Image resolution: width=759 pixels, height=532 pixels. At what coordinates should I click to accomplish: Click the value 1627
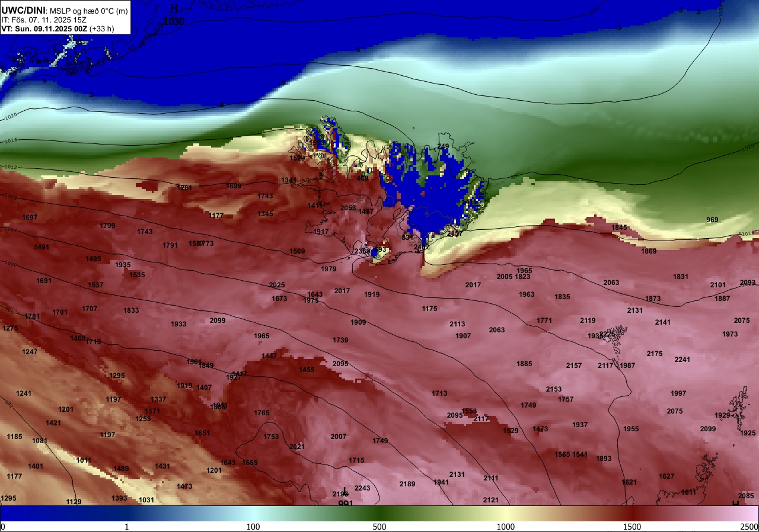pos(666,476)
